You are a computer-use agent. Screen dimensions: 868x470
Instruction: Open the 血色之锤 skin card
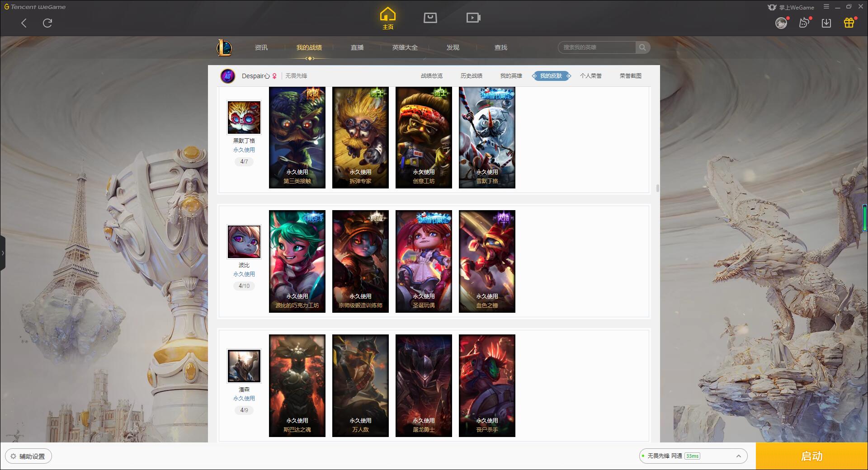coord(487,261)
